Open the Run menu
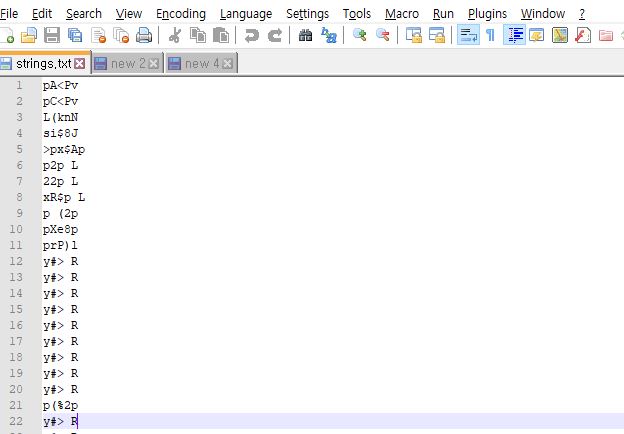 tap(443, 14)
